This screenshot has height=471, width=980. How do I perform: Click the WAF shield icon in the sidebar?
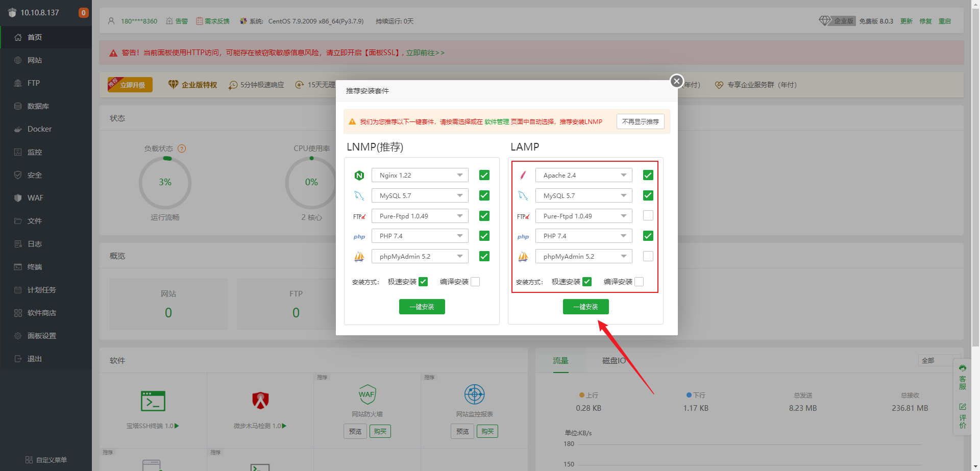18,198
